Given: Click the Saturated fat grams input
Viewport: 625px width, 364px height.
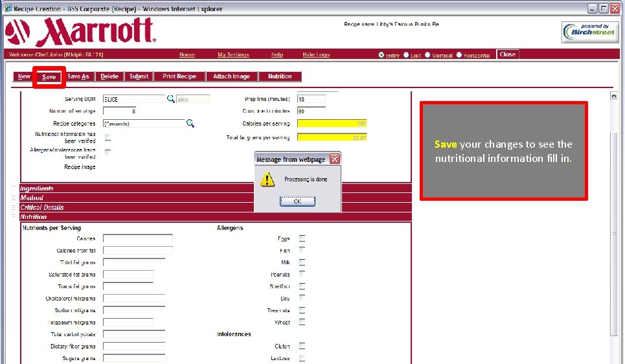Looking at the screenshot, I should click(128, 275).
